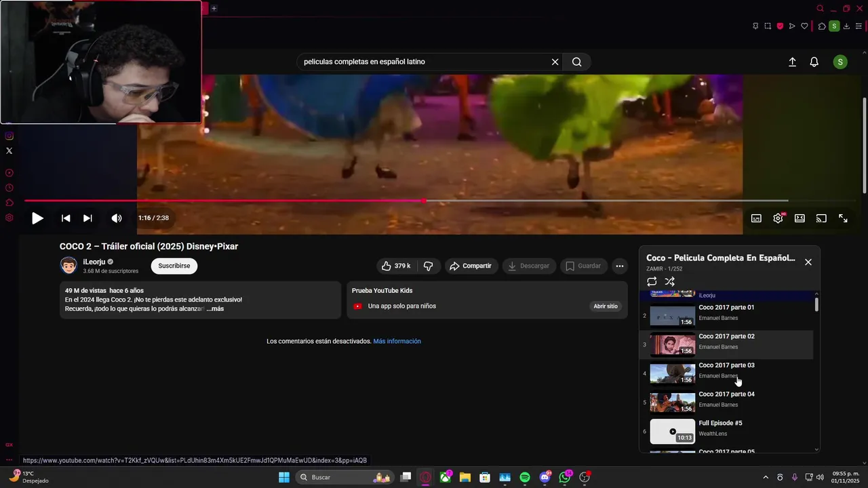Open the Más información link
This screenshot has height=488, width=868.
tap(397, 341)
